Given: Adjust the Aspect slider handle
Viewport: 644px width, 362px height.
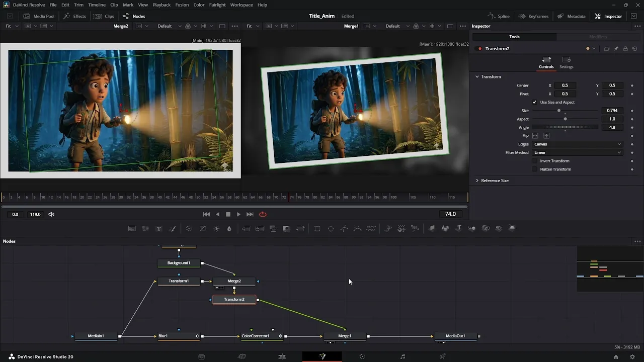Looking at the screenshot, I should click(565, 119).
